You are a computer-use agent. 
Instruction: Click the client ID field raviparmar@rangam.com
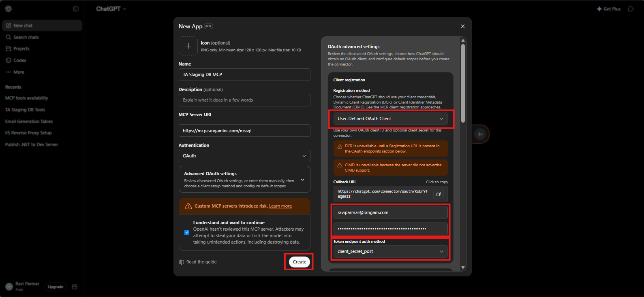tap(390, 212)
